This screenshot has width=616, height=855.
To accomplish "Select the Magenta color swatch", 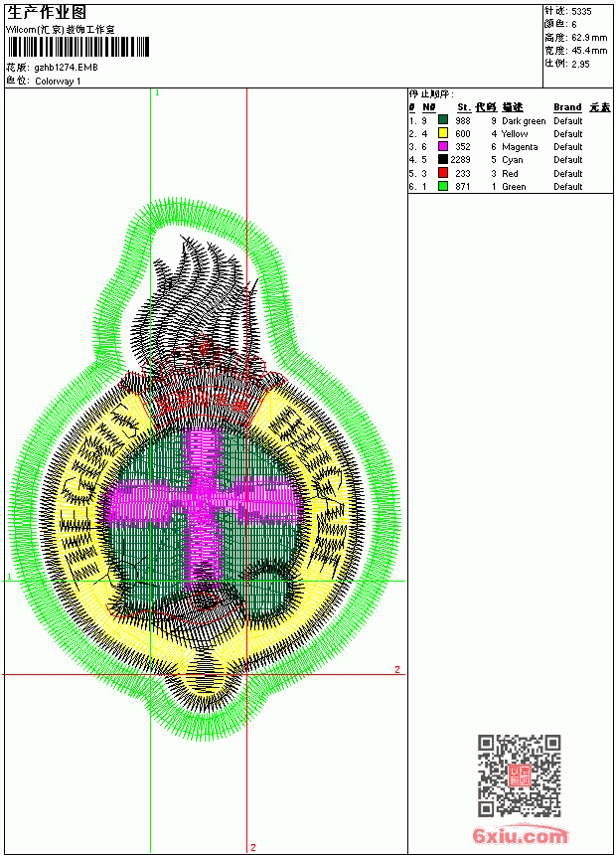I will [443, 146].
